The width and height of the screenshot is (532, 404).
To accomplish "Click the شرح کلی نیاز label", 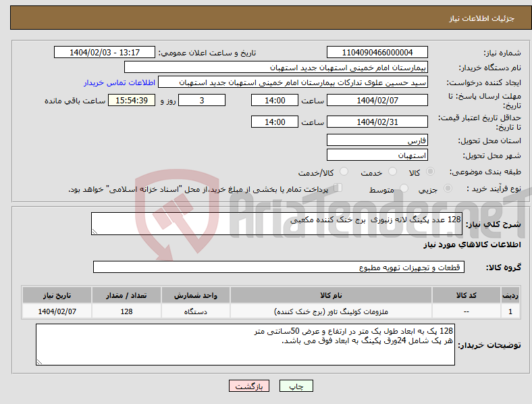I will 493,224.
